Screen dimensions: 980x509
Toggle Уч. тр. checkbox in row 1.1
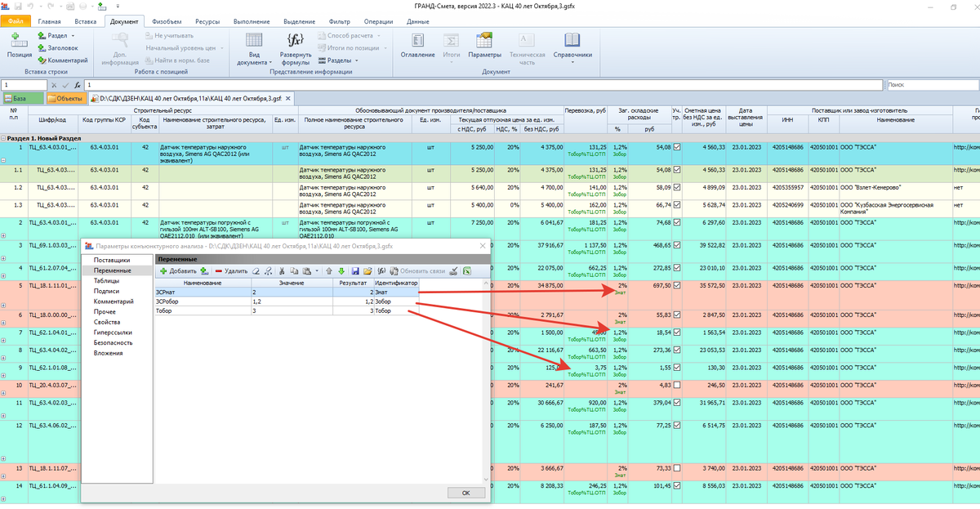(676, 169)
